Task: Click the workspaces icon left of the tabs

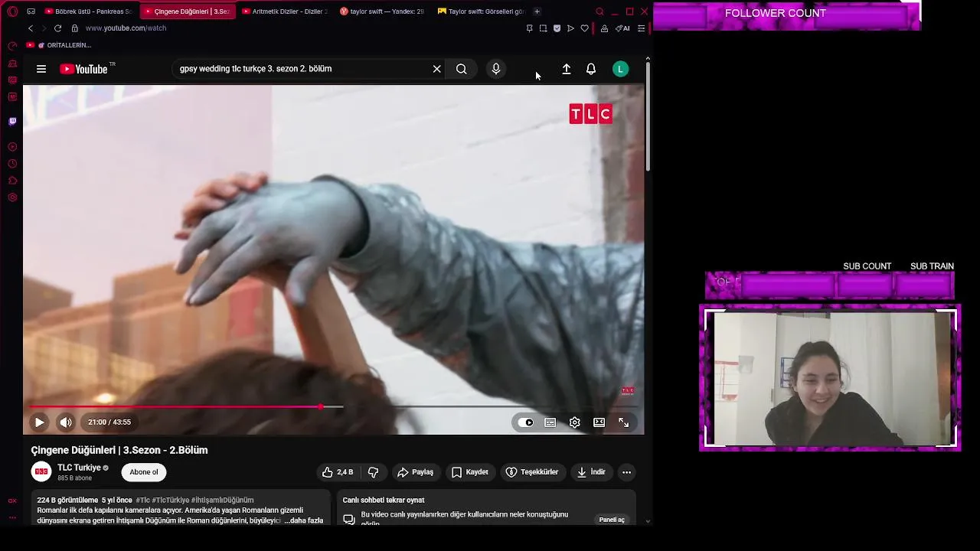Action: pyautogui.click(x=31, y=11)
